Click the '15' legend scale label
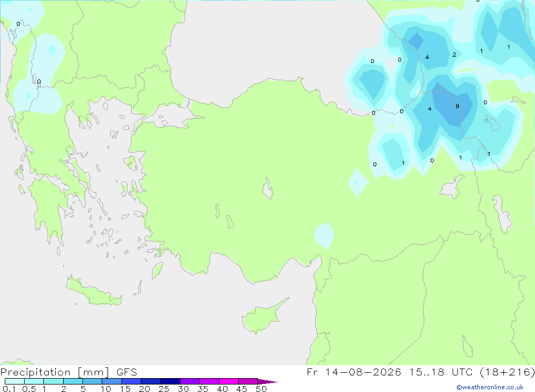The width and height of the screenshot is (535, 392). click(125, 389)
